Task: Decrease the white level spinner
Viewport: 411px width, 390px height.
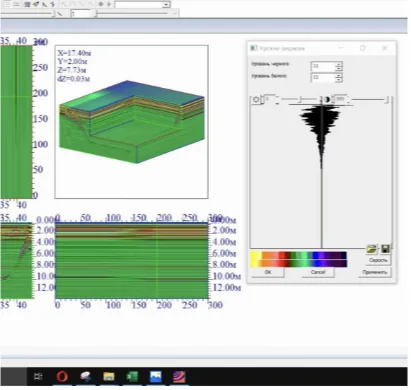Action: pyautogui.click(x=338, y=80)
